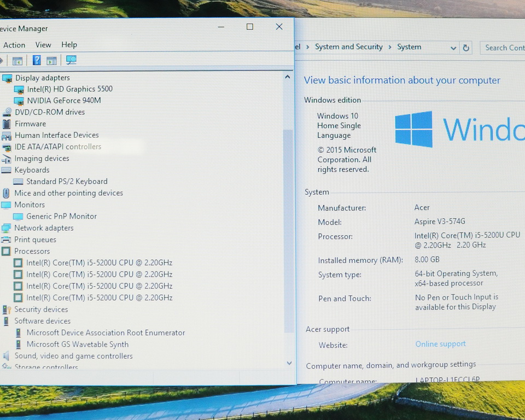Click the Monitors category icon
The width and height of the screenshot is (525, 420).
click(x=6, y=205)
